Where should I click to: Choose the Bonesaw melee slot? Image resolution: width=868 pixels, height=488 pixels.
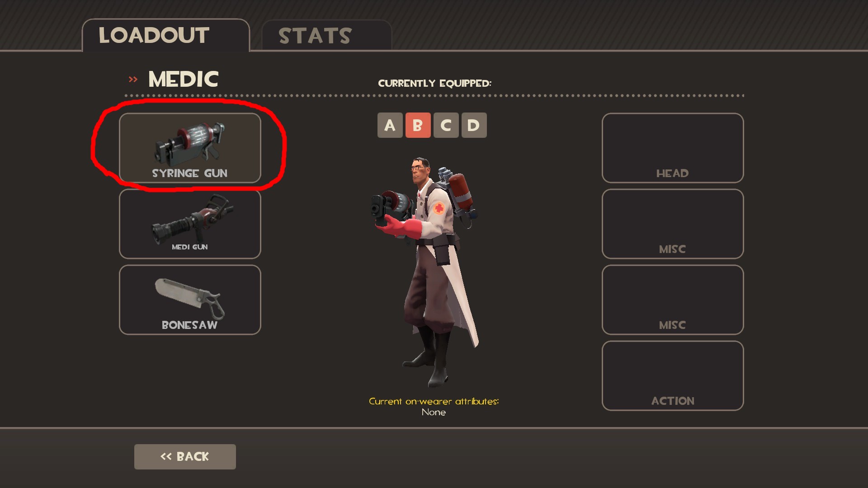[x=190, y=300]
